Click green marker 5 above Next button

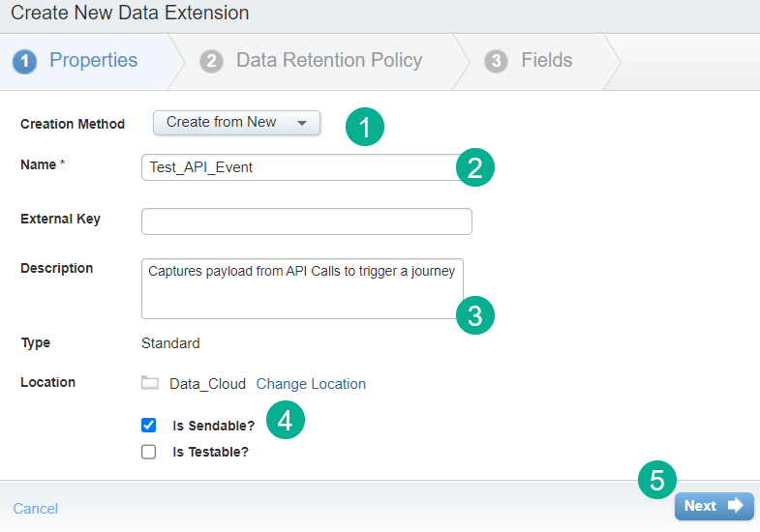657,479
